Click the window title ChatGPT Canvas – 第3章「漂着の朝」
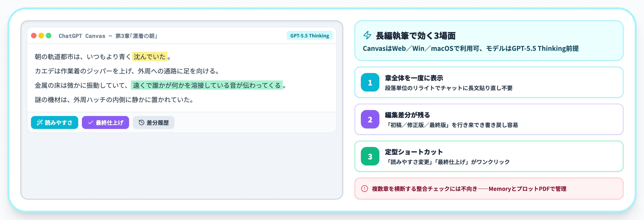The image size is (644, 220). [x=108, y=36]
